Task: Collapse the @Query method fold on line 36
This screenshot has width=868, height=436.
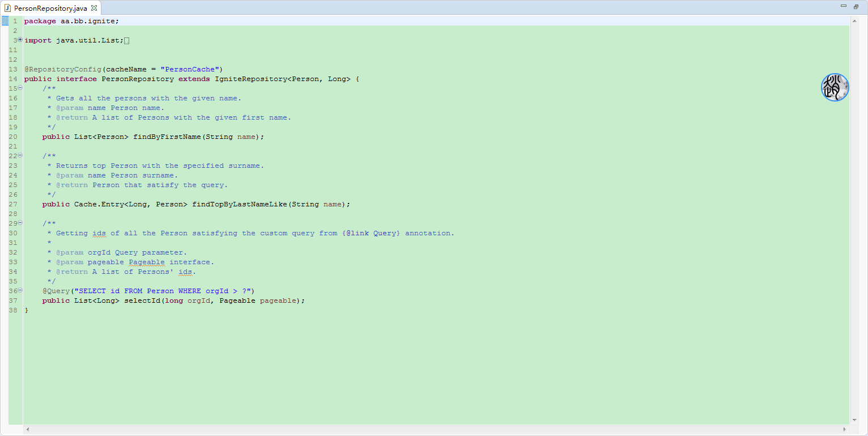Action: [19, 290]
